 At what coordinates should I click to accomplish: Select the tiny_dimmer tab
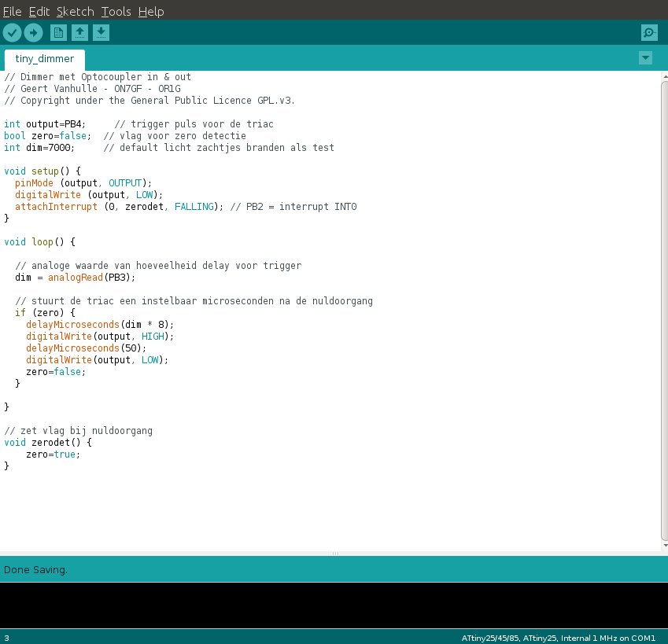(44, 59)
